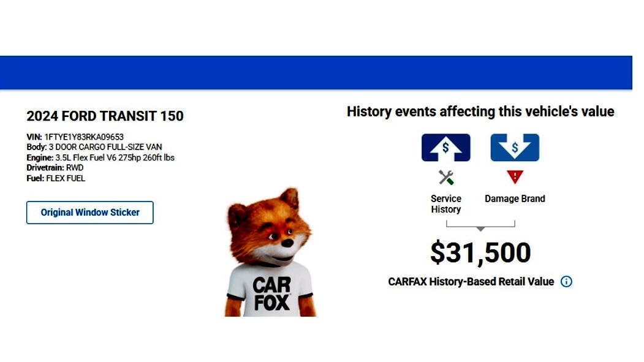
Task: Click the Fuel: FLEX FUEL line
Action: 56,178
